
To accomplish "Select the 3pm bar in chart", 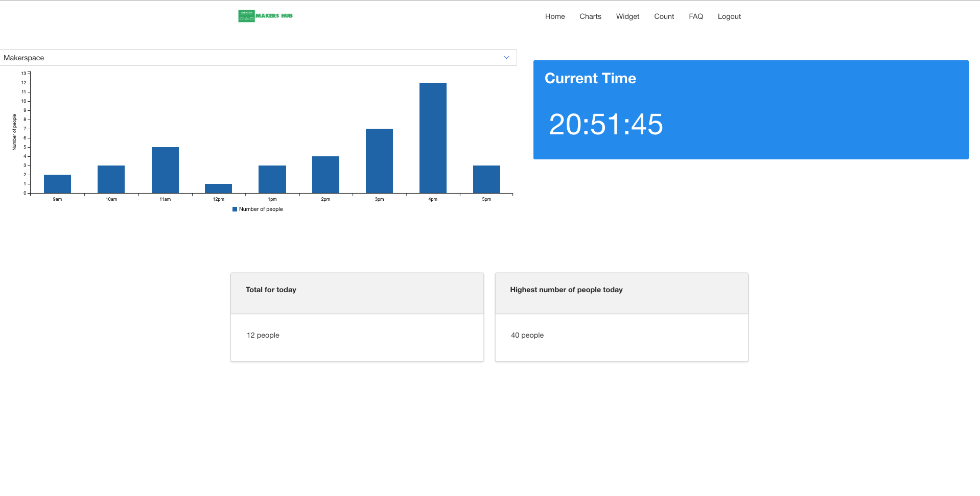I will [379, 161].
